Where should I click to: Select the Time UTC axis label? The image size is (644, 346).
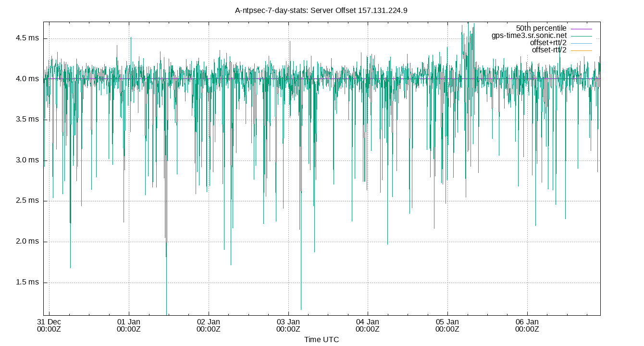coord(322,340)
